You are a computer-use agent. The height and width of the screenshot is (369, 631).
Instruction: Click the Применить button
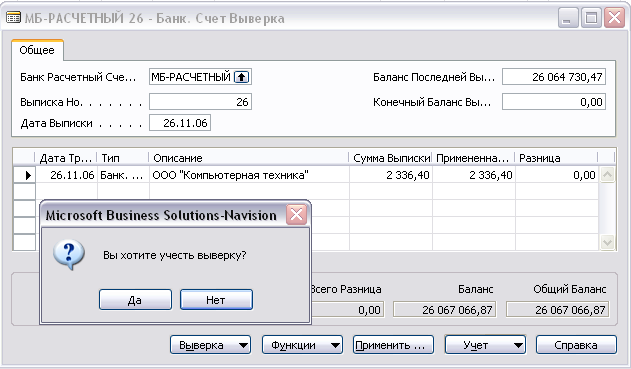(393, 345)
